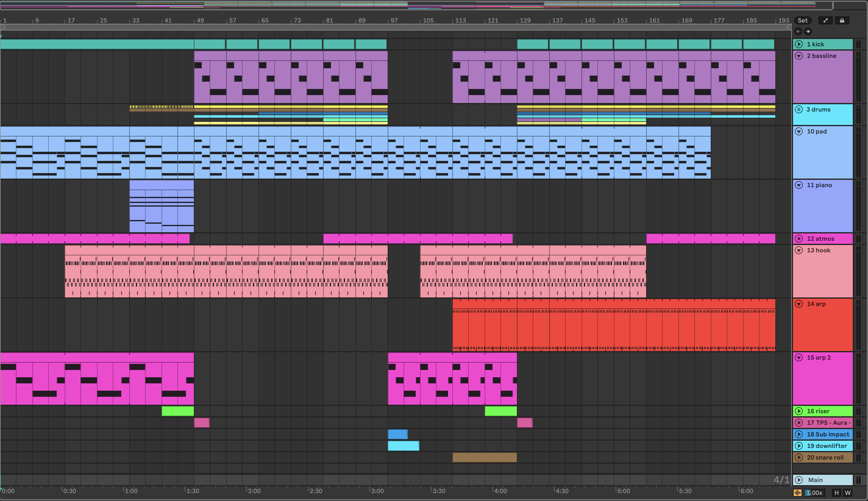Click the 1 kick level meter
This screenshot has width=868, height=501.
[x=858, y=44]
